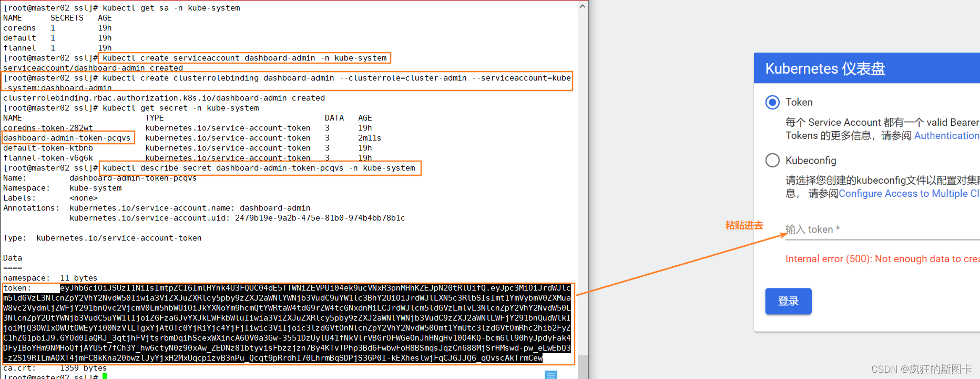Click the 'Labels: <none>' line
980x379 pixels.
pyautogui.click(x=50, y=198)
